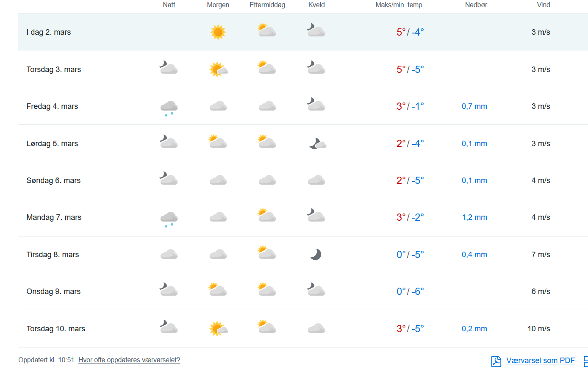Click the sunny morning icon for today 2. mars
588x369 pixels.
[x=218, y=32]
